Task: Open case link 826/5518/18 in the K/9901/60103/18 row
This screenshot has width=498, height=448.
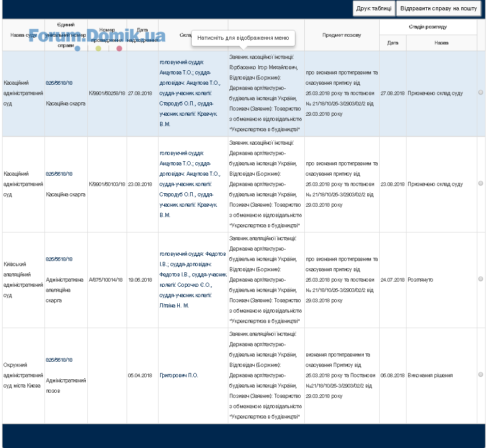Action: (x=59, y=174)
